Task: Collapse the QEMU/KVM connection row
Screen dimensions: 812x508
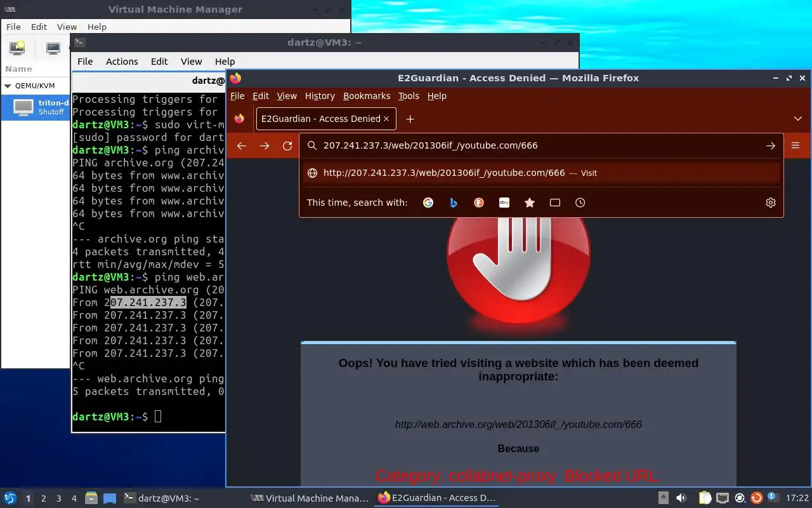Action: click(8, 86)
